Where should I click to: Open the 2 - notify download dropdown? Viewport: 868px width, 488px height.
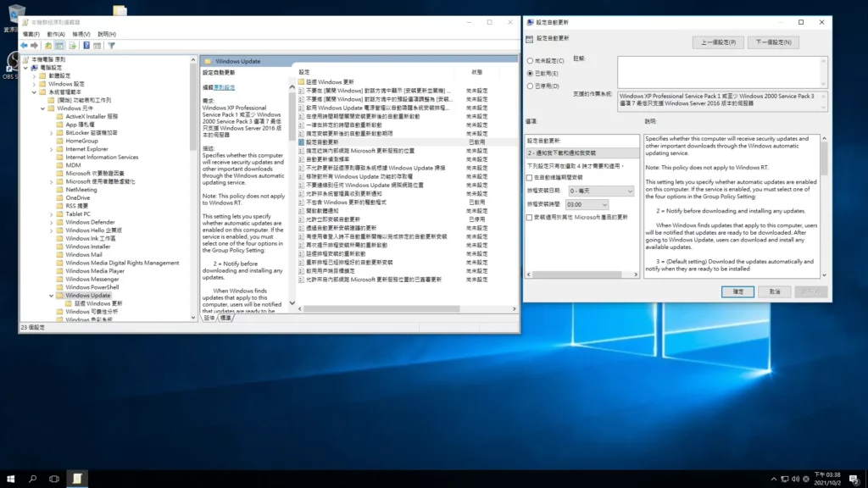click(582, 152)
